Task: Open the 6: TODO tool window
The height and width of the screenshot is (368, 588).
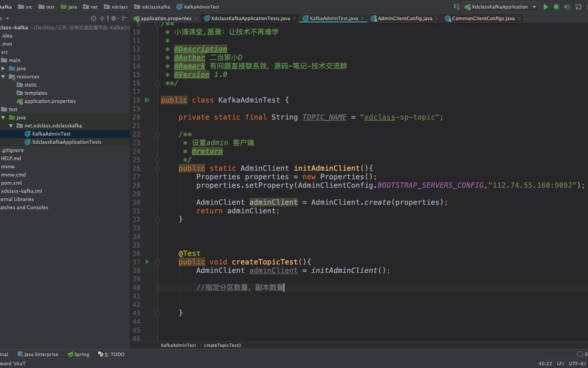Action: [x=114, y=354]
